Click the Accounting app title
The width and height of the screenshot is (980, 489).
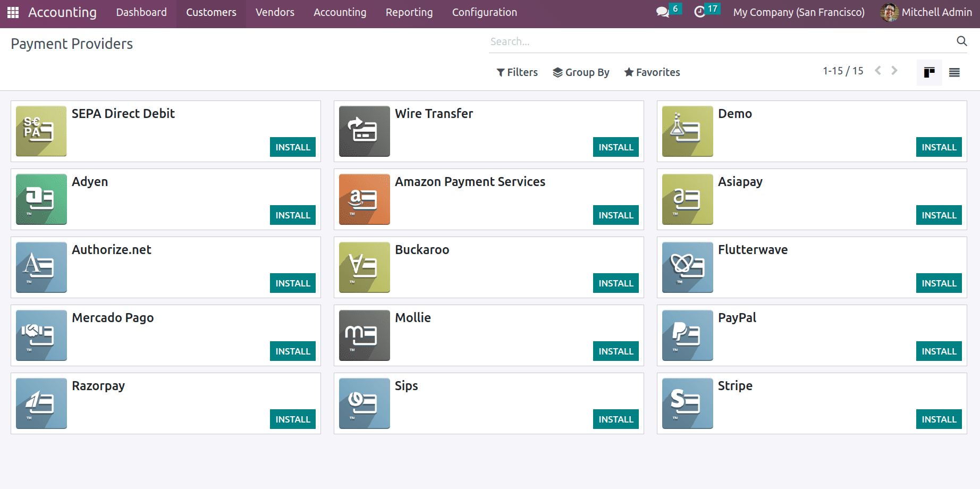pos(62,12)
